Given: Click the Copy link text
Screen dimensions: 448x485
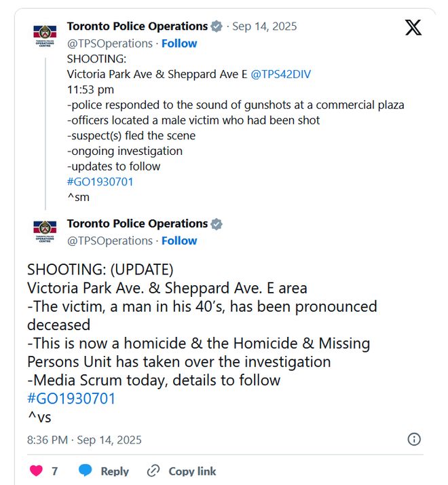Looking at the screenshot, I should (192, 471).
